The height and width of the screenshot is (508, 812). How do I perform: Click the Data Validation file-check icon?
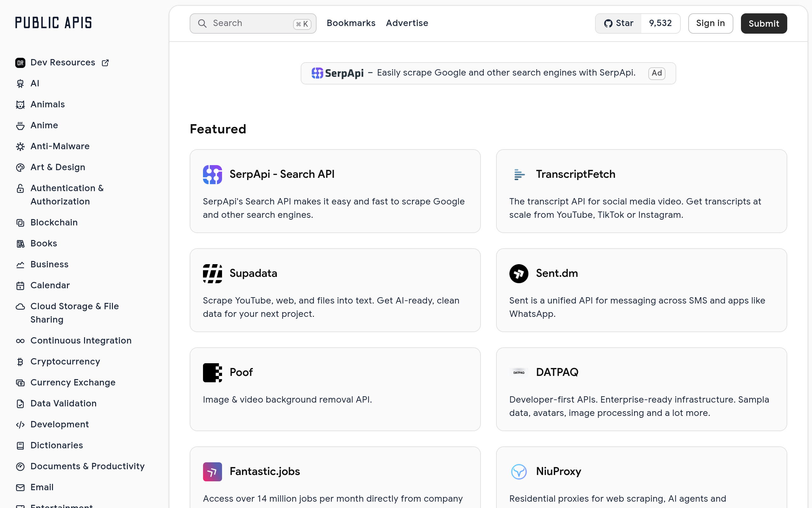(x=20, y=404)
